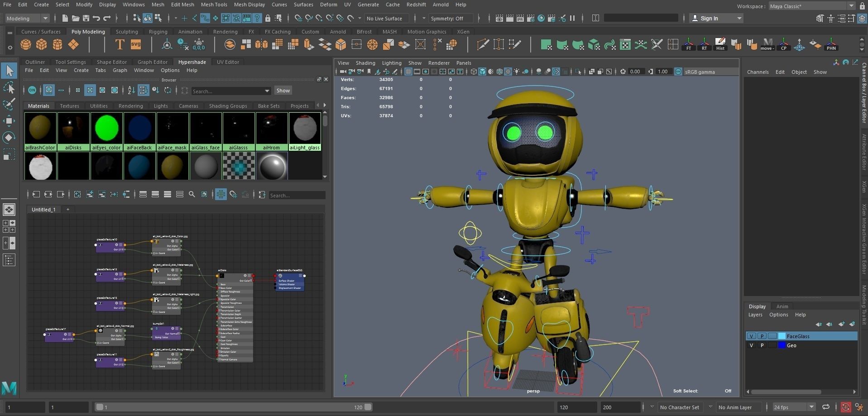Choose the Lasso Select tool in toolbox

(9, 87)
